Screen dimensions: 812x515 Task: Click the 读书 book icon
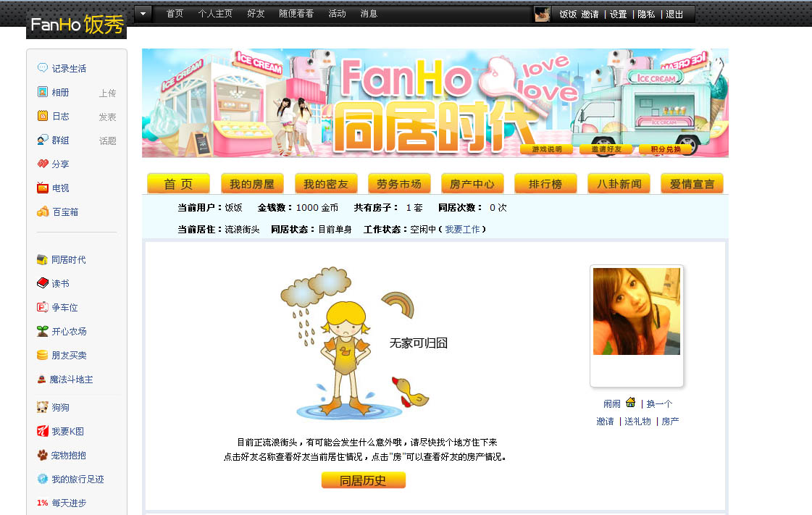[x=43, y=283]
